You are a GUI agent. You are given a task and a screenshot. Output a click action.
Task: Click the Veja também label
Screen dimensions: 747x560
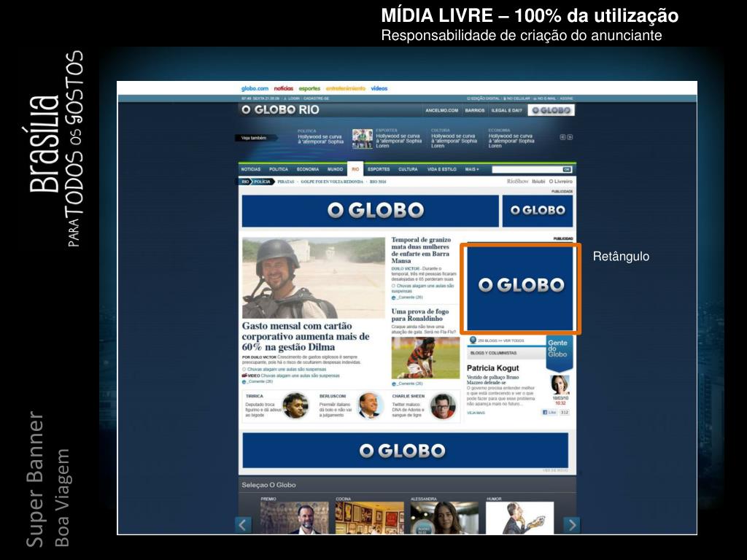point(254,138)
